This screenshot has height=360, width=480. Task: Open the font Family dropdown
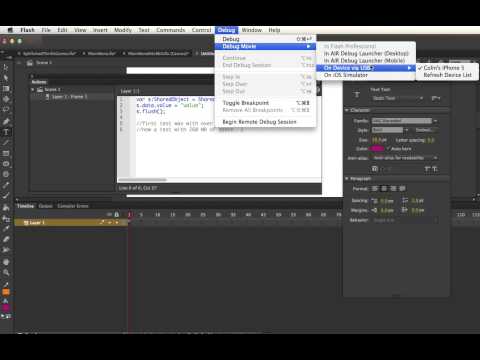click(405, 121)
